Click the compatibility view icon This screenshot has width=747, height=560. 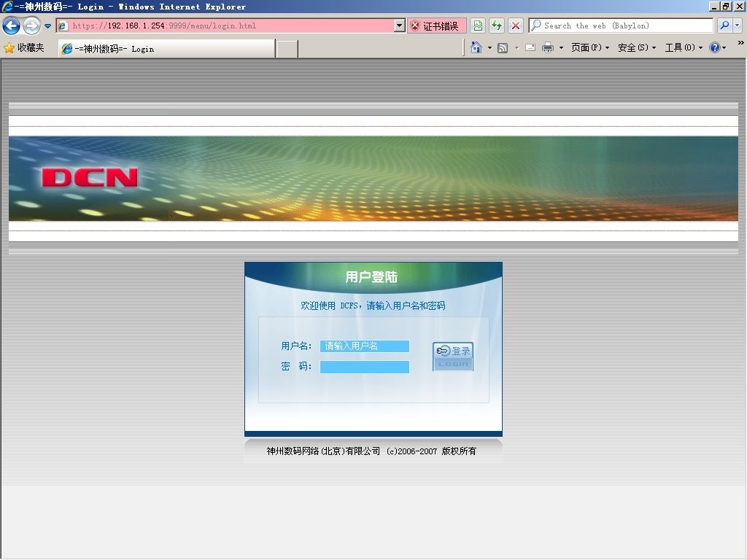tap(478, 26)
